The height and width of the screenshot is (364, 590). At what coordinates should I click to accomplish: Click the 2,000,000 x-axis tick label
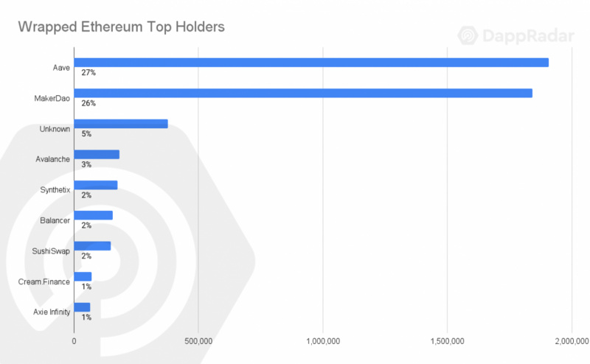pyautogui.click(x=571, y=341)
